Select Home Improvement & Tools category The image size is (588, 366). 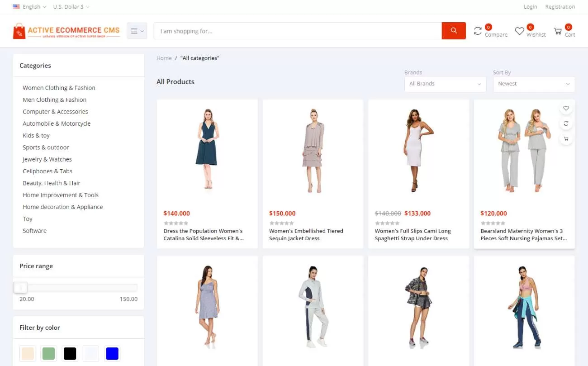point(61,195)
